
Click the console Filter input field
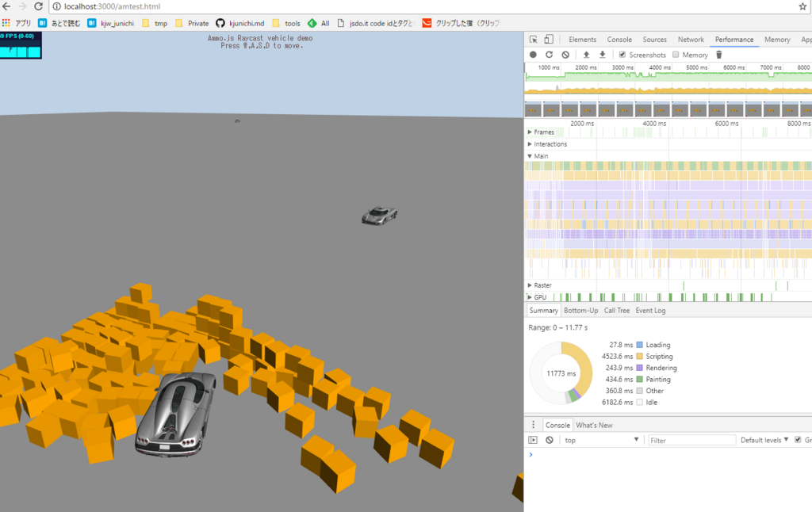click(x=691, y=440)
